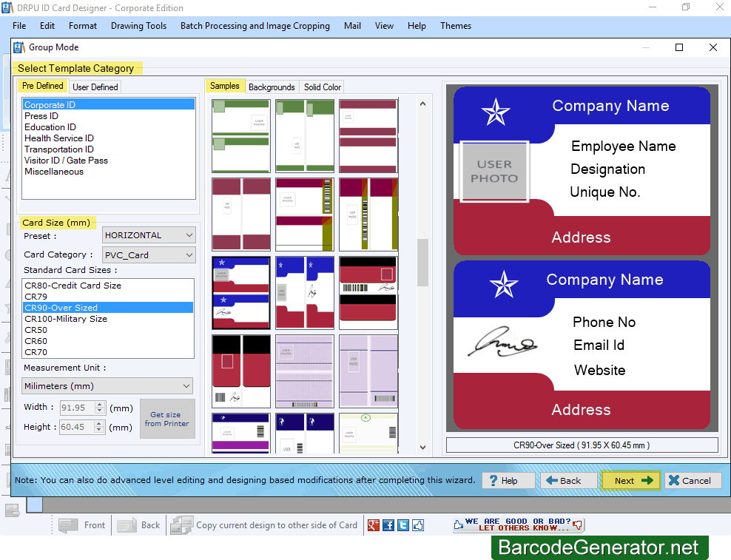Open the Format menu

[x=83, y=26]
